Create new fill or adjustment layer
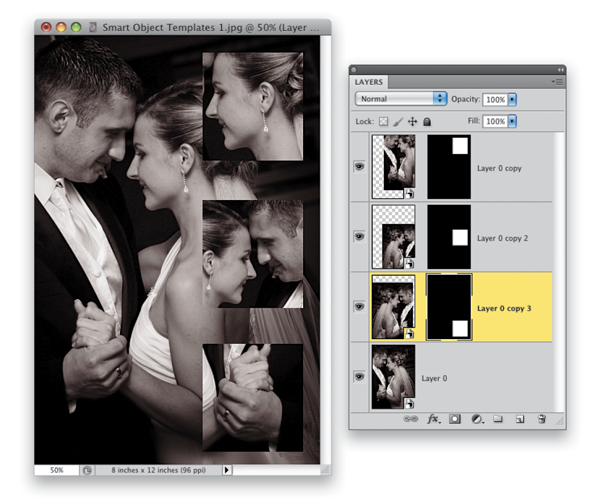This screenshot has width=600, height=500. click(477, 419)
